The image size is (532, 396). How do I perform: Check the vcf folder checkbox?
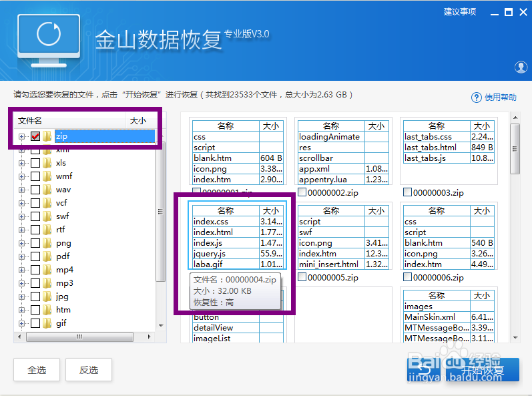click(x=35, y=203)
